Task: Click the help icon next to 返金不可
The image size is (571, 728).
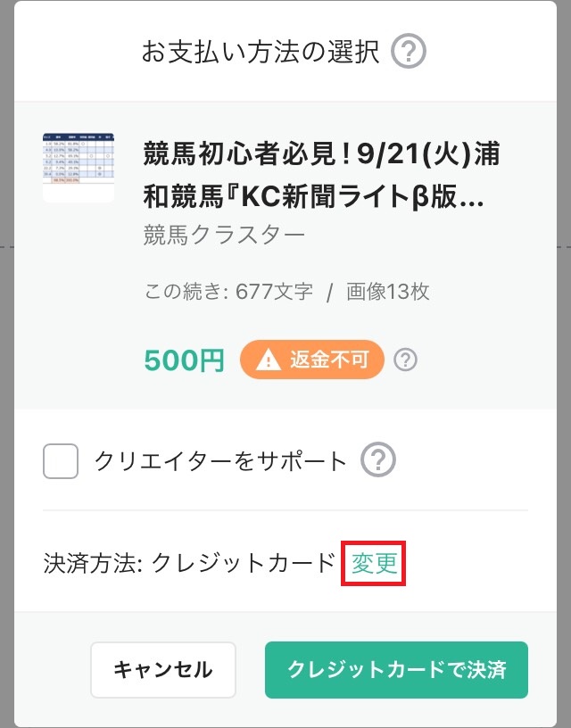Action: click(406, 360)
